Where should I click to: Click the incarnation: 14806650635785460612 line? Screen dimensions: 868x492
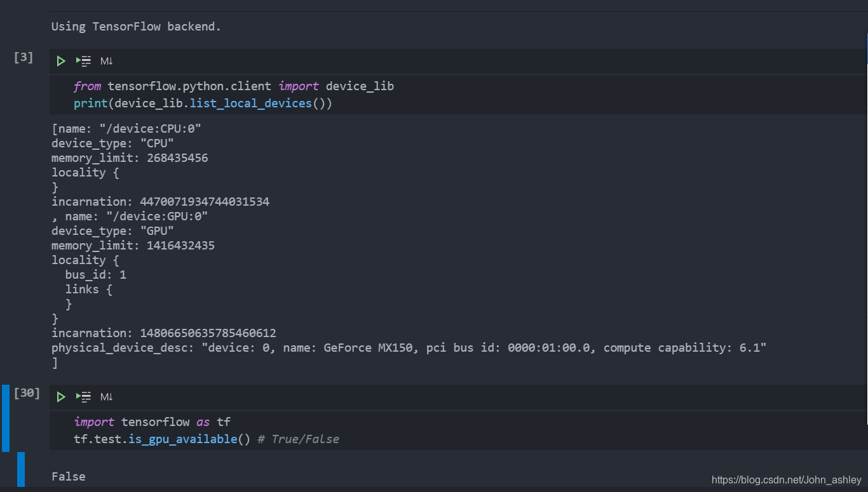point(164,333)
